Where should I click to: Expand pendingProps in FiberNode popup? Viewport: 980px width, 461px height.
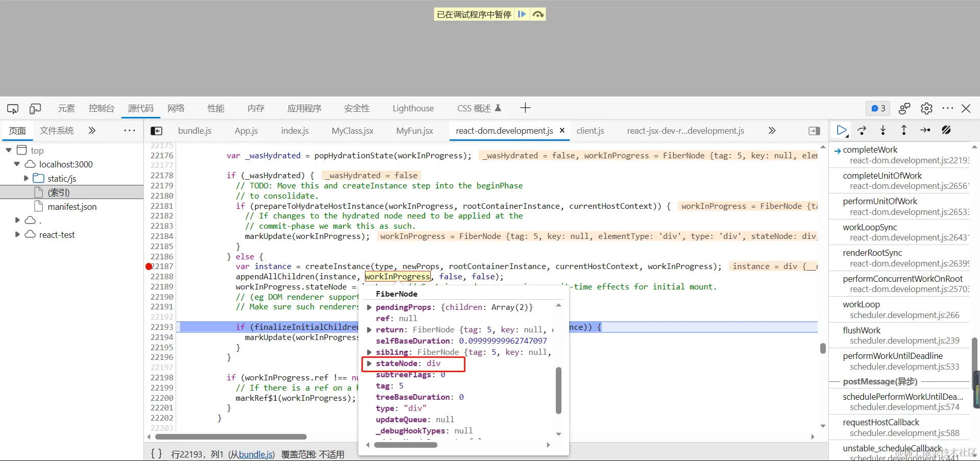[x=369, y=307]
